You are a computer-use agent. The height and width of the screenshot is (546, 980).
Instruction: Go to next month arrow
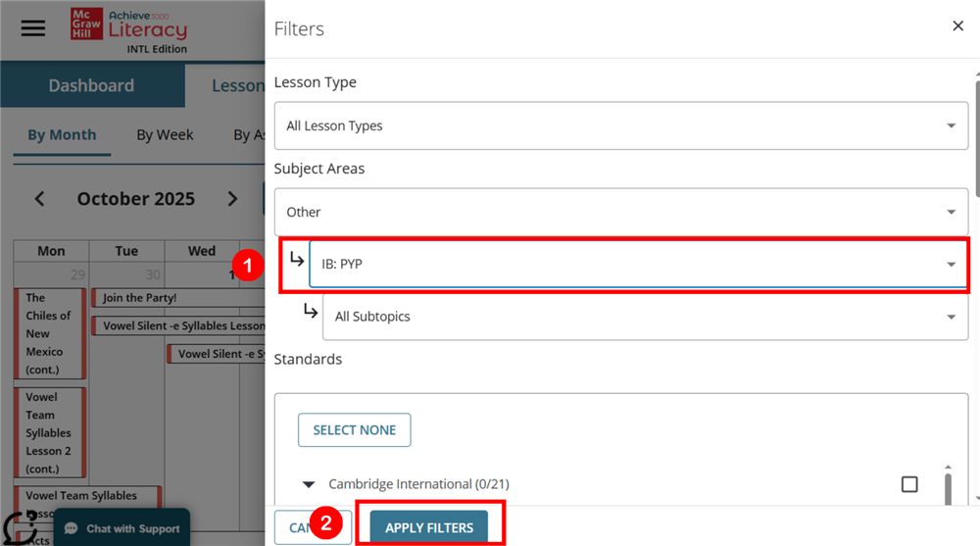(x=232, y=199)
